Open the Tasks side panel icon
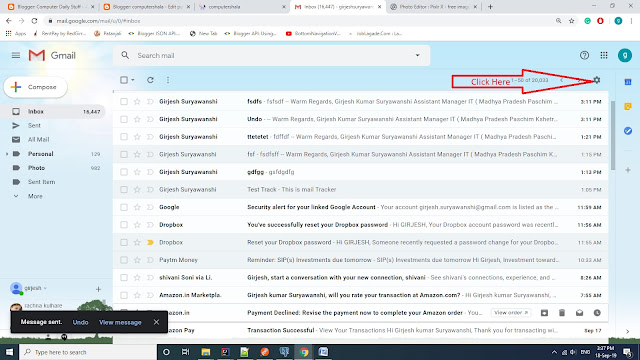 pos(628,131)
